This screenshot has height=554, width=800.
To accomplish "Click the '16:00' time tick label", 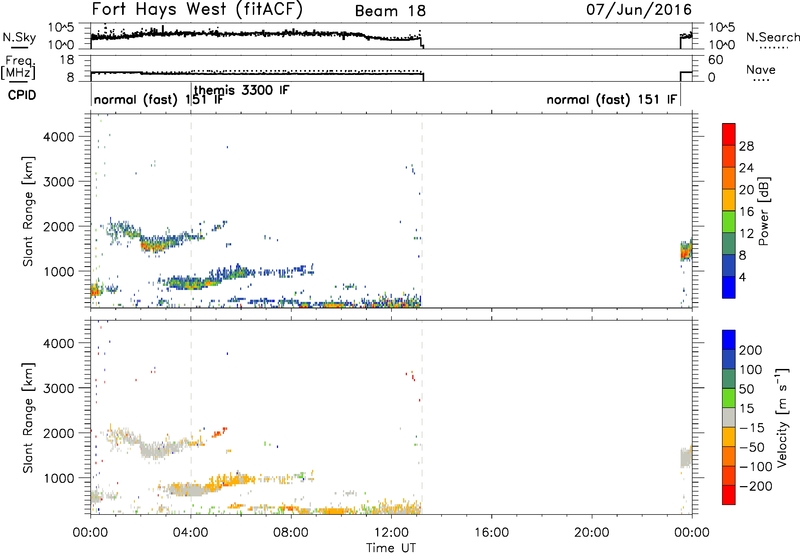I will (x=491, y=533).
